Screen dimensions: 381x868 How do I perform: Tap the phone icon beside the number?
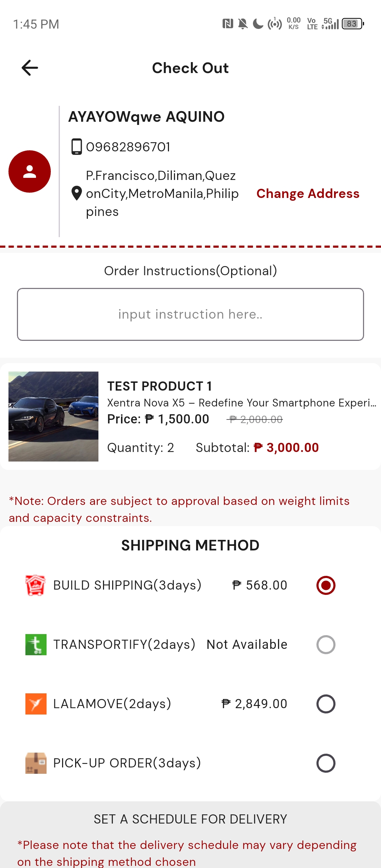pos(77,147)
